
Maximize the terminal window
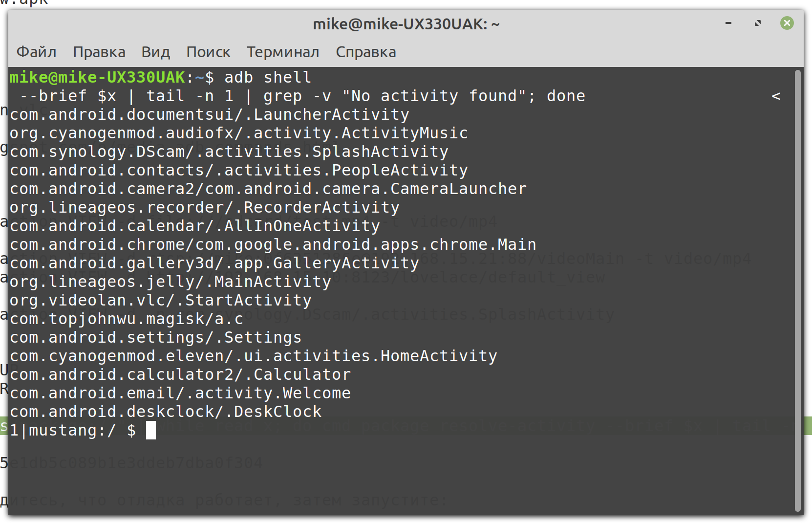click(758, 23)
